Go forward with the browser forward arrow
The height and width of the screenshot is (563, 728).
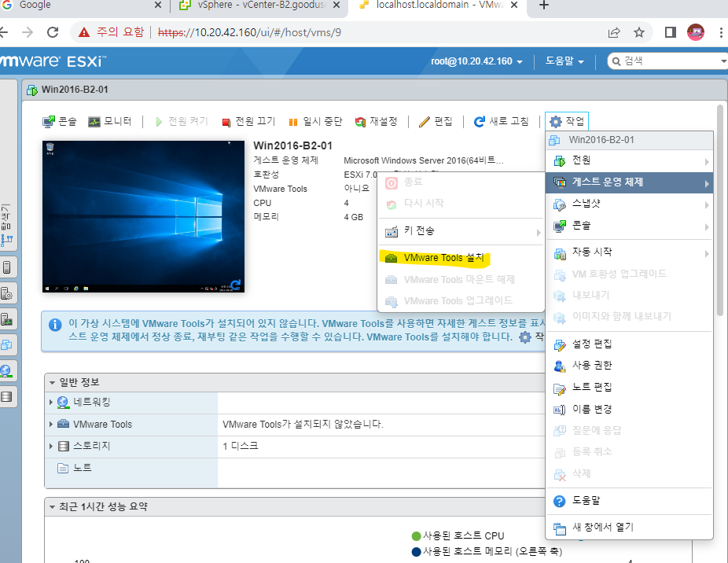click(28, 32)
